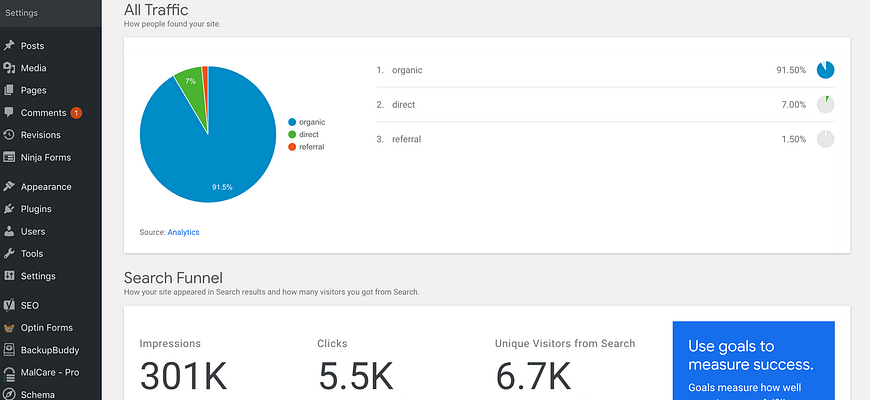The image size is (870, 400).
Task: Click the Unique Visitors from Search label
Action: point(565,343)
